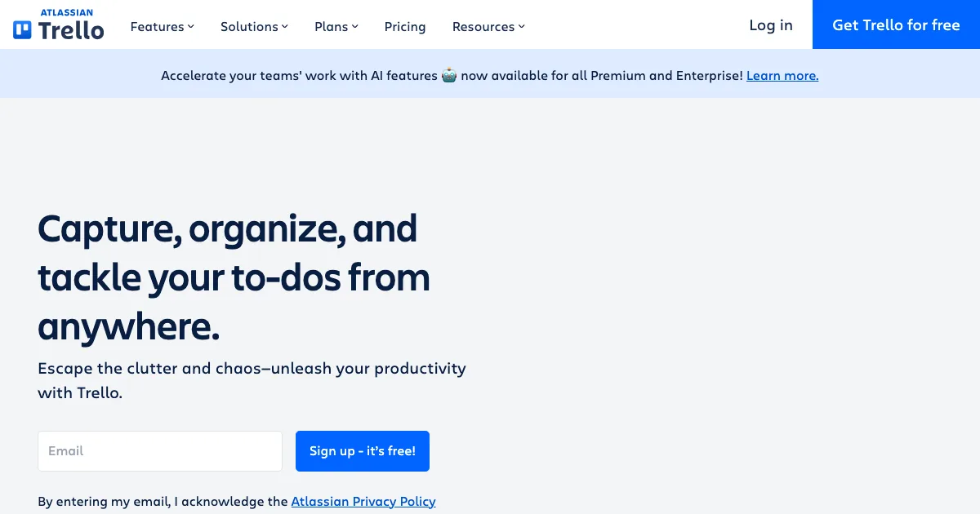The width and height of the screenshot is (980, 514).
Task: Click the Log in link
Action: coord(771,25)
